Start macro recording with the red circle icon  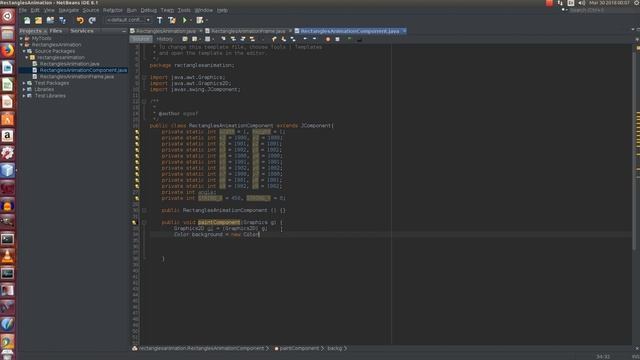(328, 39)
